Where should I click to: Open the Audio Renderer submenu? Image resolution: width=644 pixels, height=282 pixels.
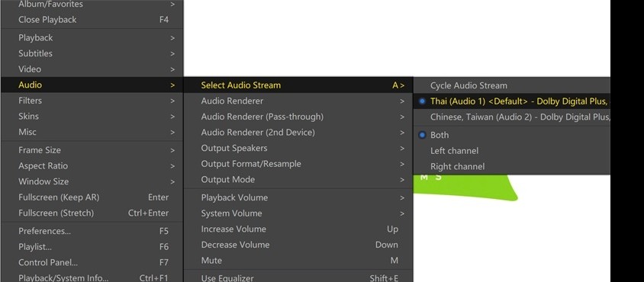pyautogui.click(x=298, y=101)
